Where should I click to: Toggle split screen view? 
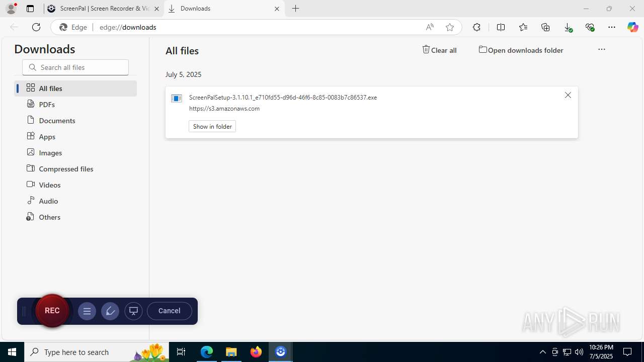[501, 27]
